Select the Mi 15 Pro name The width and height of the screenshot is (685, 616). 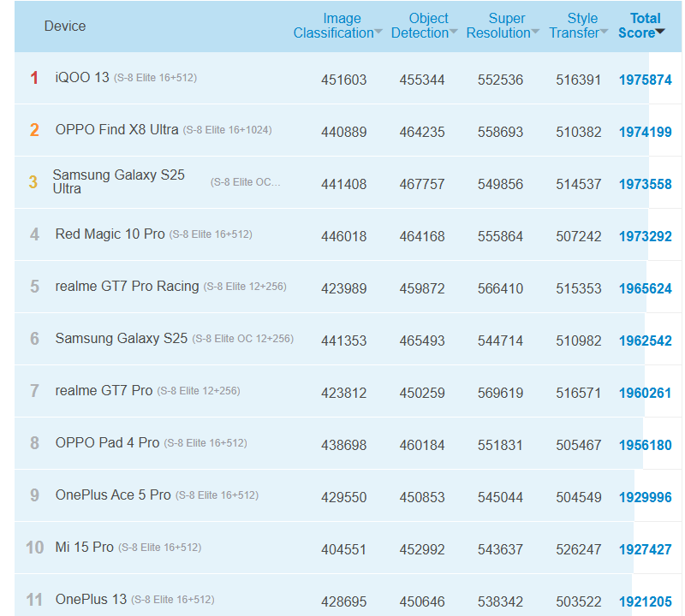[x=84, y=547]
